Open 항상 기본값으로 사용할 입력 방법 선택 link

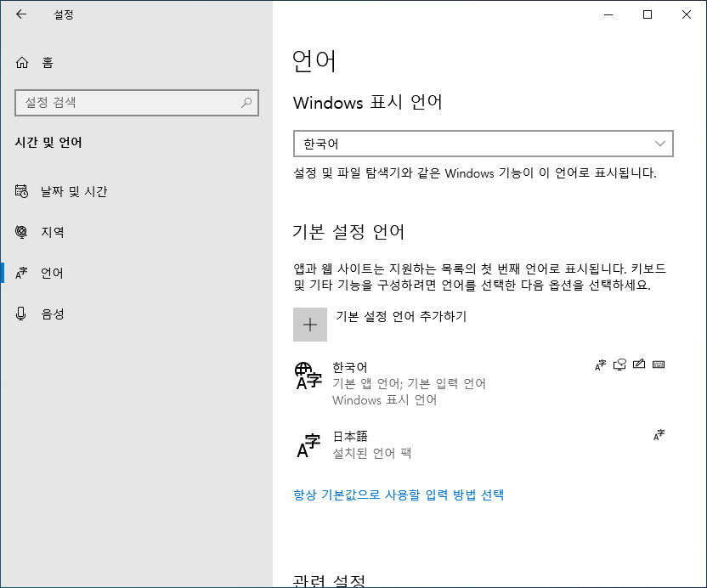tap(399, 495)
